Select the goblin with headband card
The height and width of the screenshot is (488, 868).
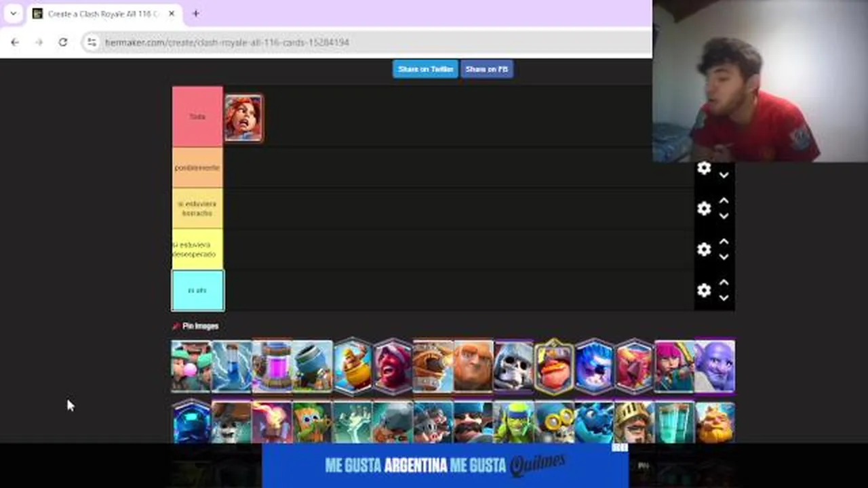point(513,422)
